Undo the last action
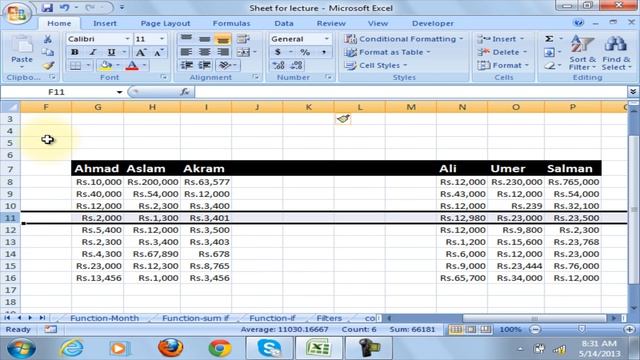The height and width of the screenshot is (360, 640). point(64,8)
